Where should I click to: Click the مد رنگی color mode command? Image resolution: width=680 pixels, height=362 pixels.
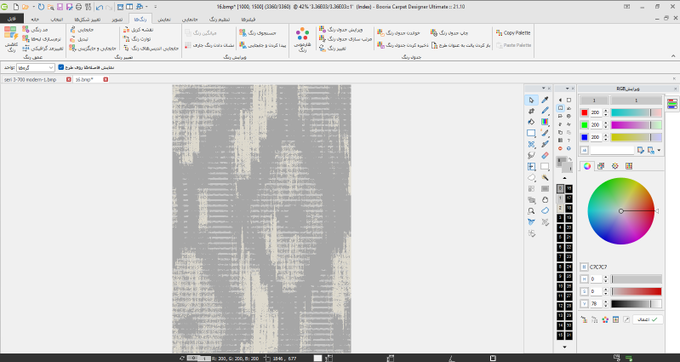pyautogui.click(x=36, y=29)
